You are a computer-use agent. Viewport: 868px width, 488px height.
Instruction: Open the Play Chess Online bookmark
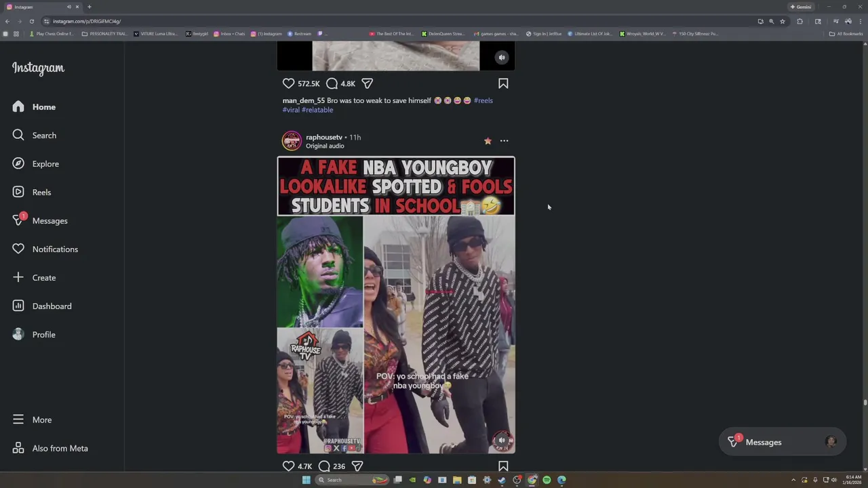pyautogui.click(x=51, y=33)
